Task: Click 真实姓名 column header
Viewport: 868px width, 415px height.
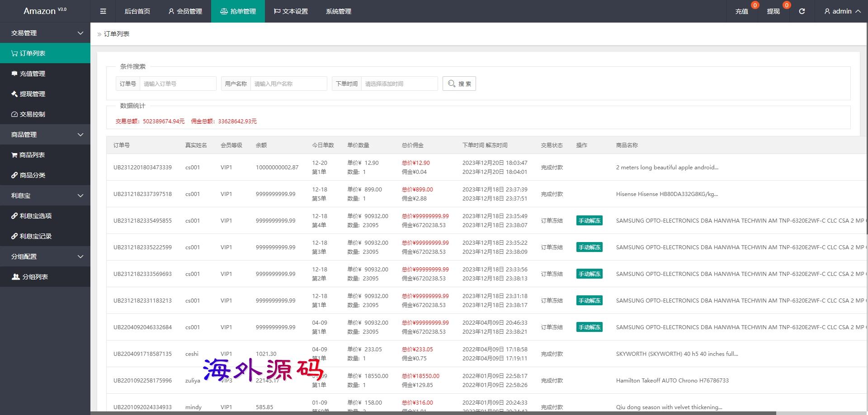Action: pyautogui.click(x=196, y=145)
